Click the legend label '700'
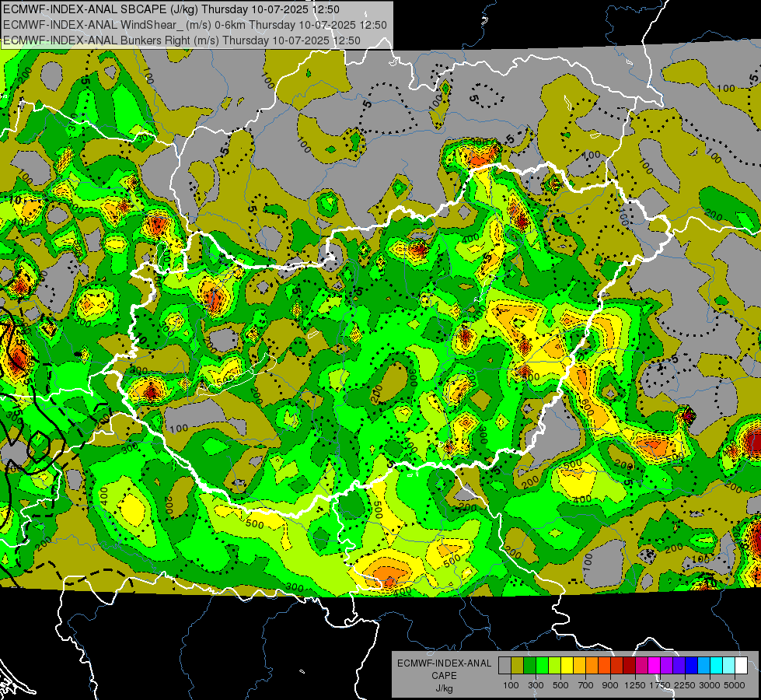The height and width of the screenshot is (700, 761). coord(586,685)
